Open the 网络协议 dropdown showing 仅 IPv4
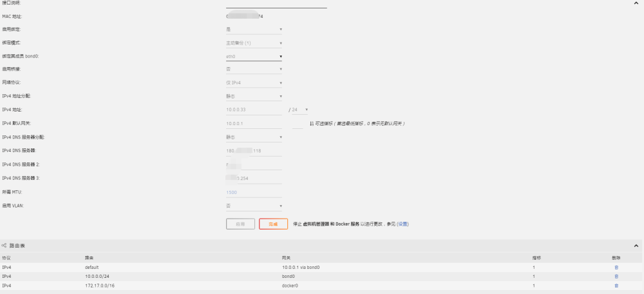Image resolution: width=644 pixels, height=294 pixels. [x=254, y=83]
